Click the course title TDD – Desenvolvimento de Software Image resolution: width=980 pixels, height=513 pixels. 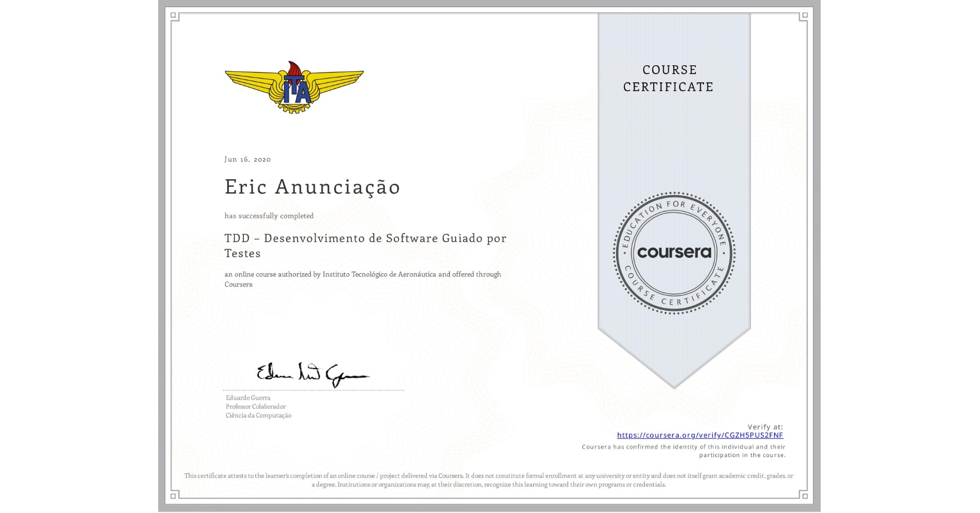366,245
